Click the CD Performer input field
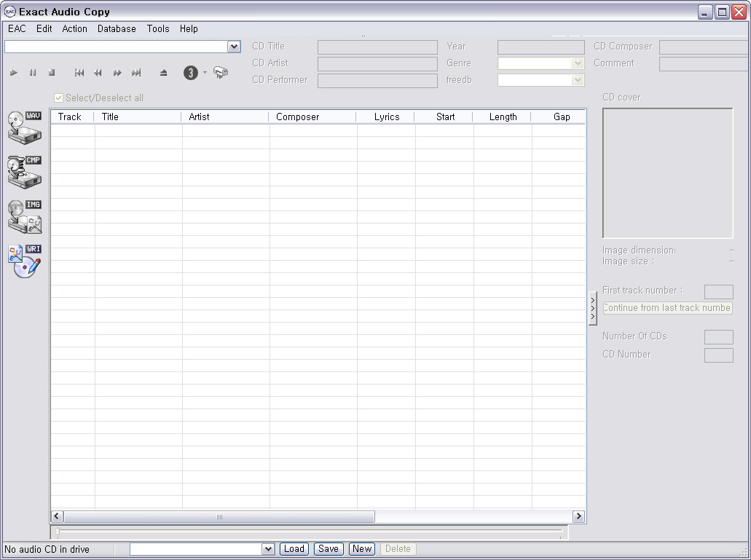751x560 pixels. click(377, 80)
